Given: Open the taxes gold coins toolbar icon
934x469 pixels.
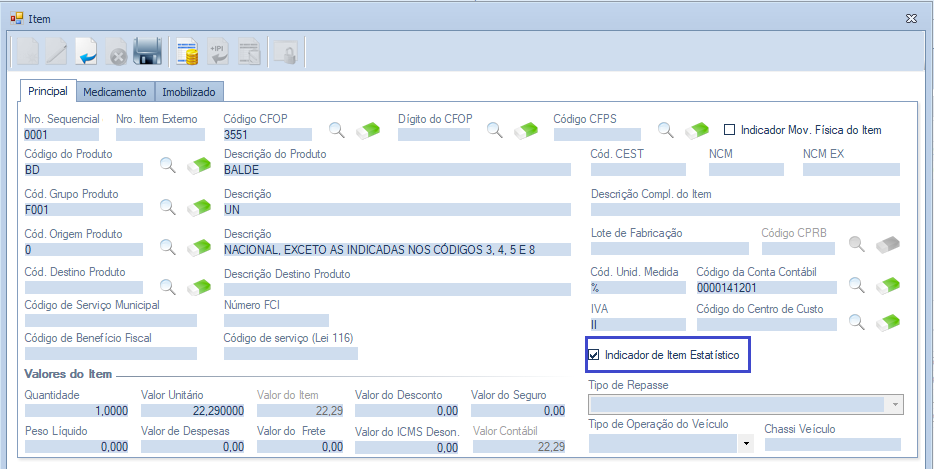Looking at the screenshot, I should (x=188, y=52).
